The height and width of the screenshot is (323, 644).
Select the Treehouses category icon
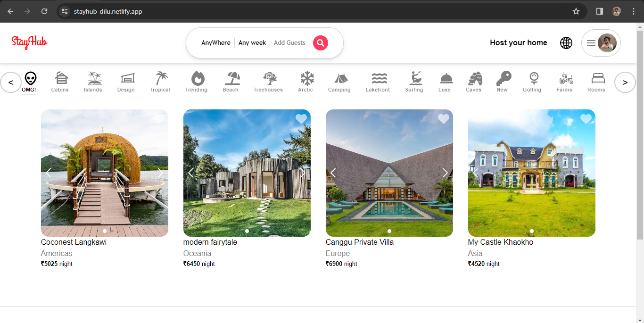point(268,82)
